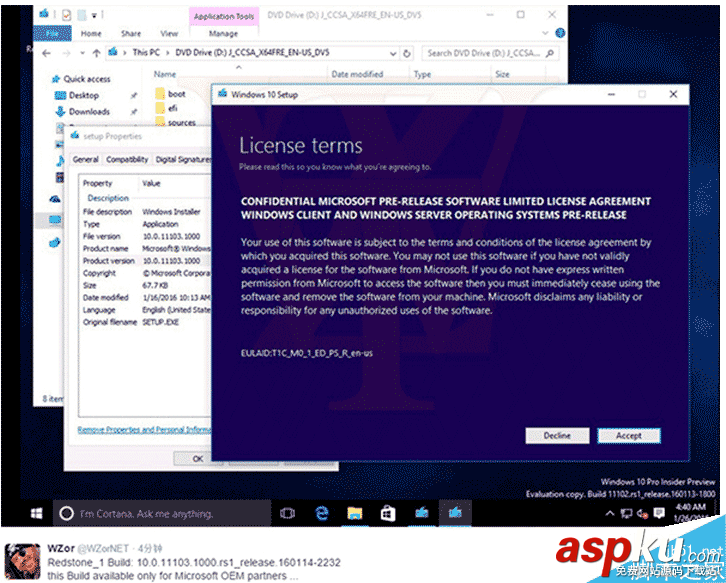This screenshot has width=726, height=583.
Task: Open Action Center notifications icon
Action: click(659, 513)
